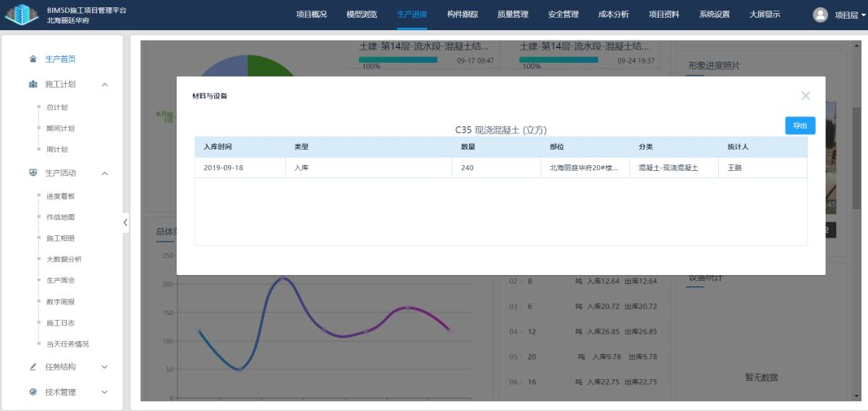This screenshot has height=411, width=868.
Task: Select the 240 quantity cell
Action: tap(497, 168)
